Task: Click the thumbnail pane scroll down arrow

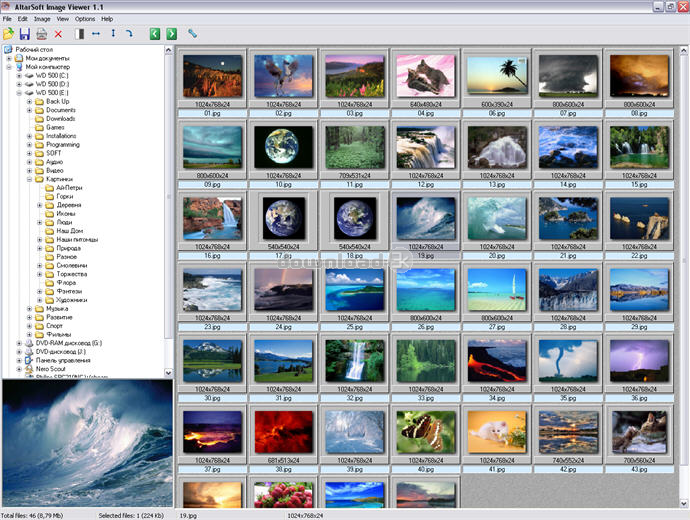Action: click(x=684, y=503)
